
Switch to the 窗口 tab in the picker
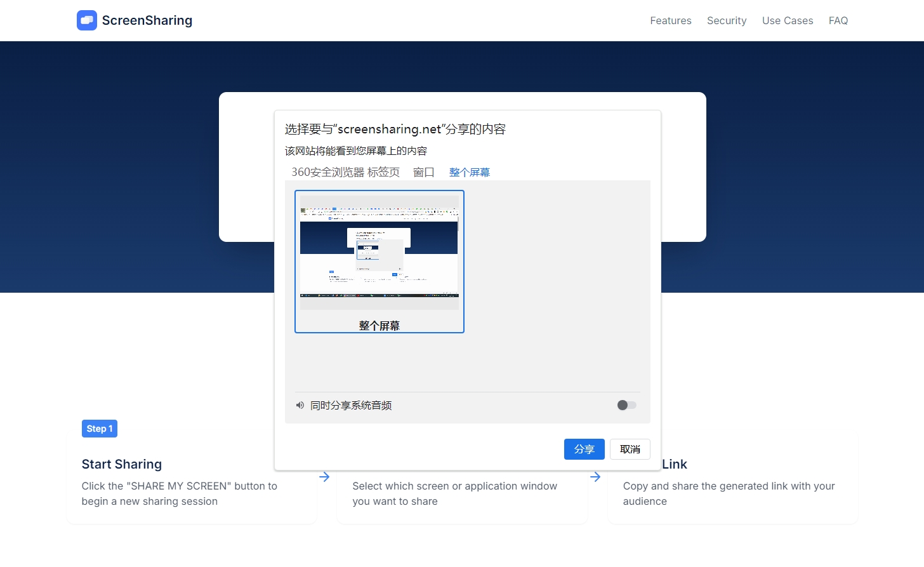[423, 171]
